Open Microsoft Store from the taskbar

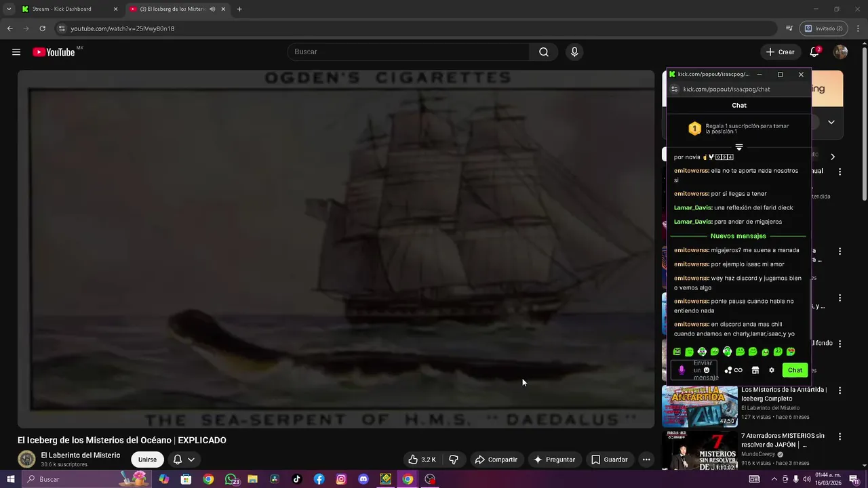[x=186, y=479]
